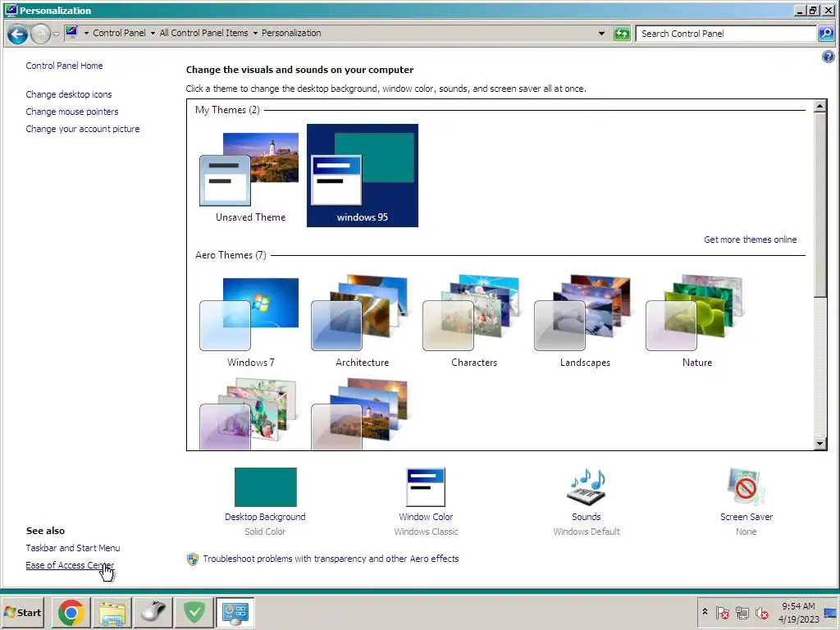The image size is (840, 630).
Task: Click the Show desktop icon beside the clock
Action: [830, 612]
